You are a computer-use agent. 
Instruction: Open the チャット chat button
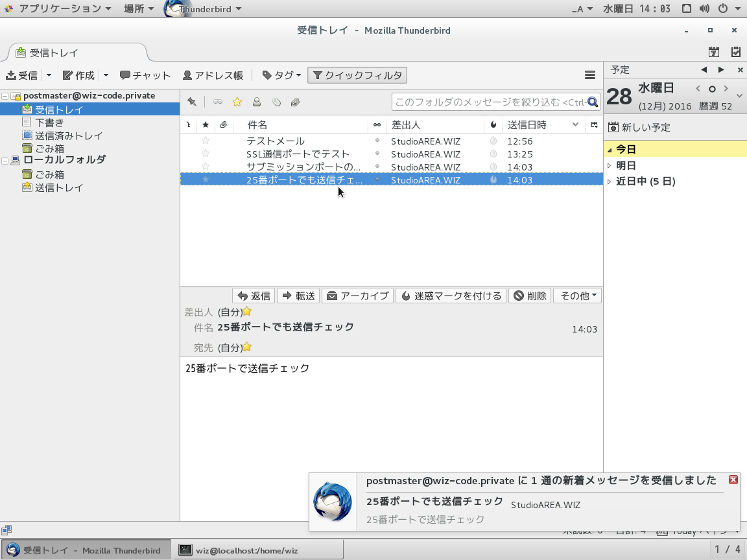tap(145, 75)
